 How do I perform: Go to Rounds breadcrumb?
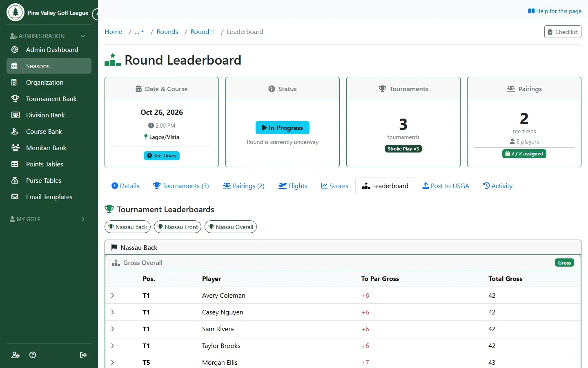[x=167, y=31]
